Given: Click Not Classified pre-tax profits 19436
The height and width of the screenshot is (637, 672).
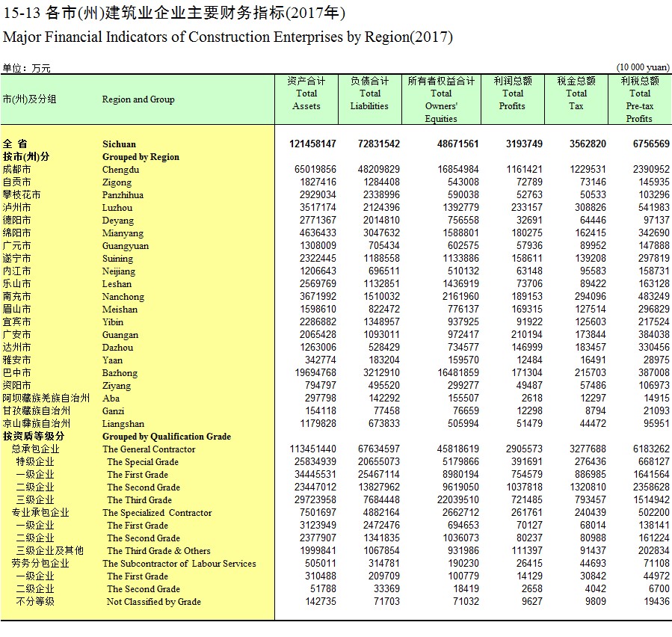Looking at the screenshot, I should [x=656, y=601].
